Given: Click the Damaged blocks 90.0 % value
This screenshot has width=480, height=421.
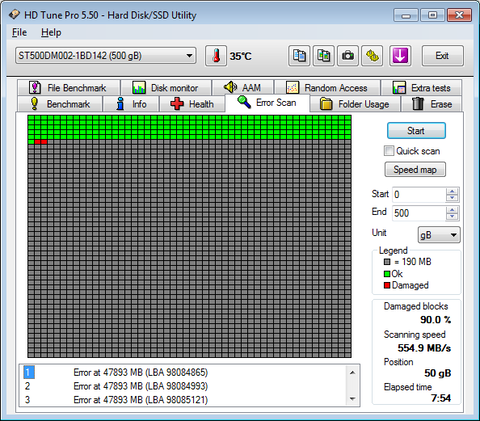Looking at the screenshot, I should (x=436, y=320).
